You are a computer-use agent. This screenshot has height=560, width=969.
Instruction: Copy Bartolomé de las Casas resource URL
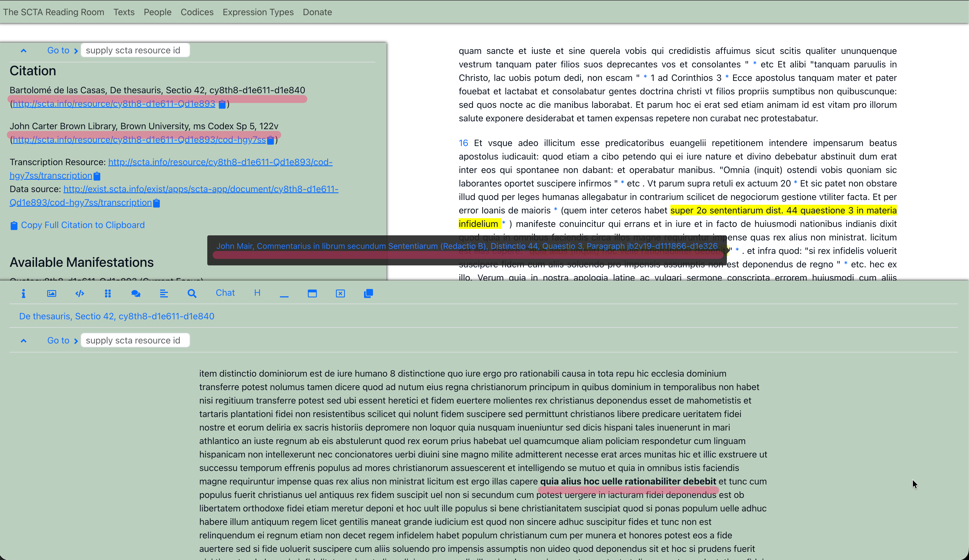pyautogui.click(x=222, y=104)
